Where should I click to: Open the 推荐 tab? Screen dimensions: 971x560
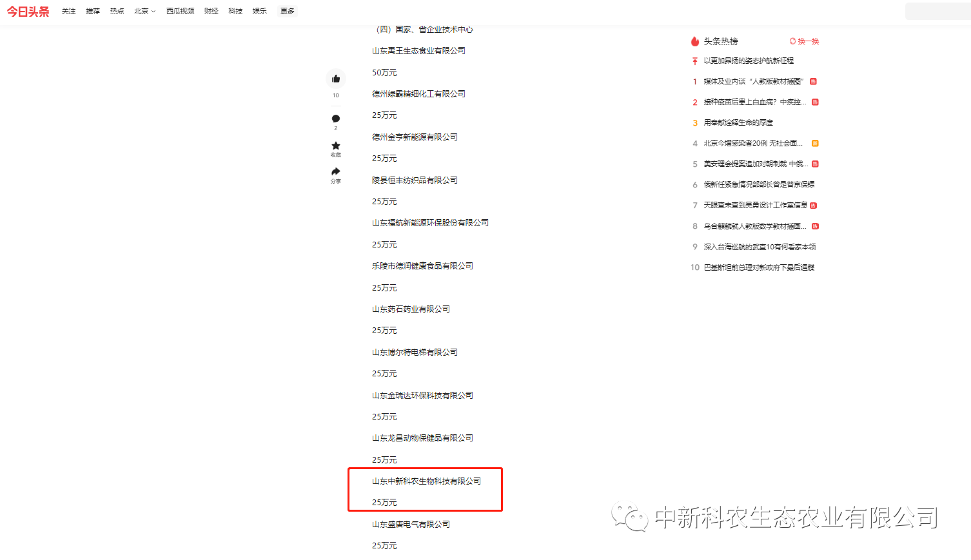93,11
